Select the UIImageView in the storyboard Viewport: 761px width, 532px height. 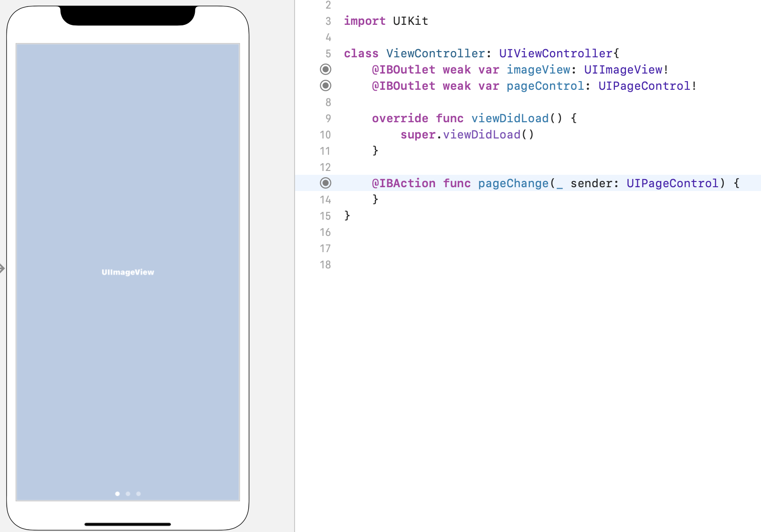tap(128, 272)
